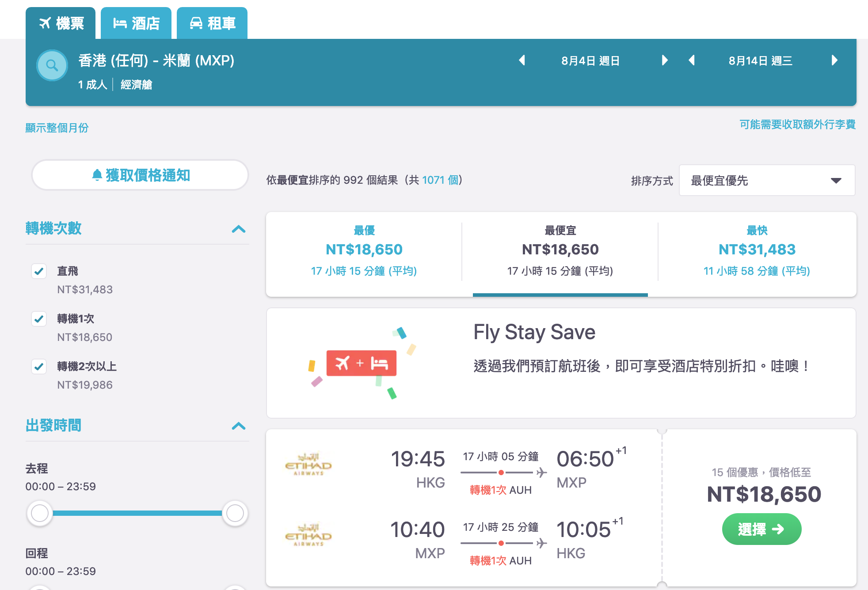Screen dimensions: 868x590
Task: Click the 經濟艙 cabin class text
Action: [x=137, y=84]
